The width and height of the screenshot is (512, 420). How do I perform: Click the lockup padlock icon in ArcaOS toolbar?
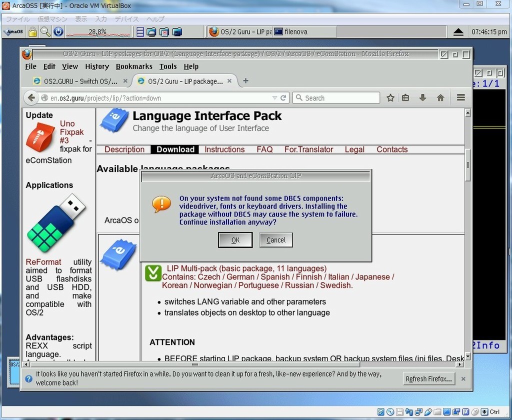pyautogui.click(x=32, y=31)
